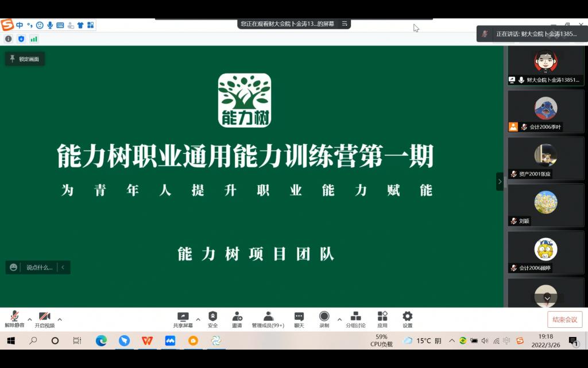Open meeting 设置 gear icon

pos(407,319)
